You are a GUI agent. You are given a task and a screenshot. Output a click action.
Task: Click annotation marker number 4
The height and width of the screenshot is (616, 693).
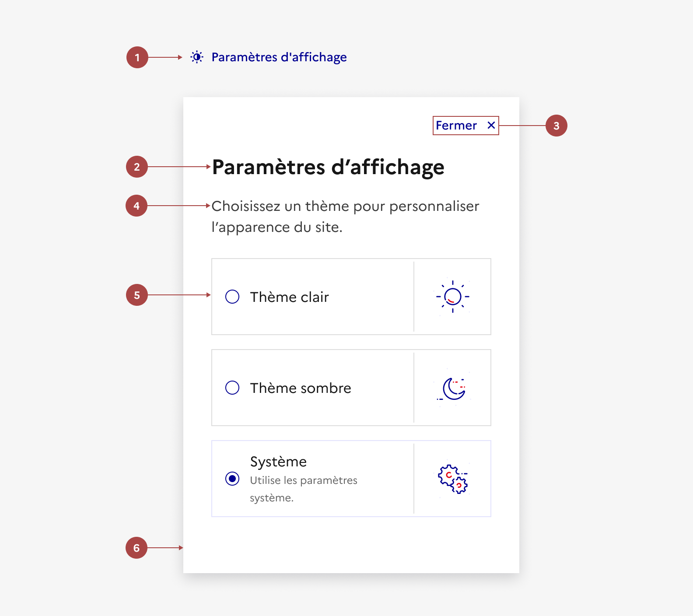136,206
